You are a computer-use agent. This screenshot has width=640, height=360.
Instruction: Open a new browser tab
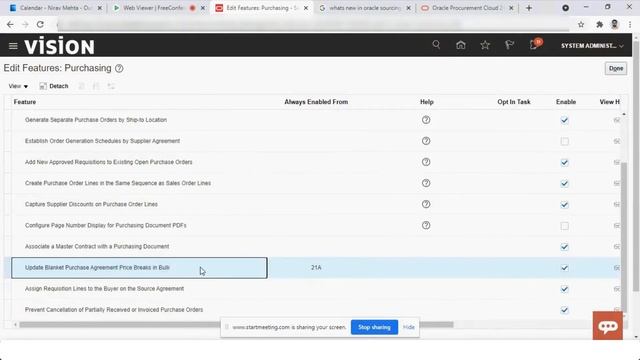(529, 8)
